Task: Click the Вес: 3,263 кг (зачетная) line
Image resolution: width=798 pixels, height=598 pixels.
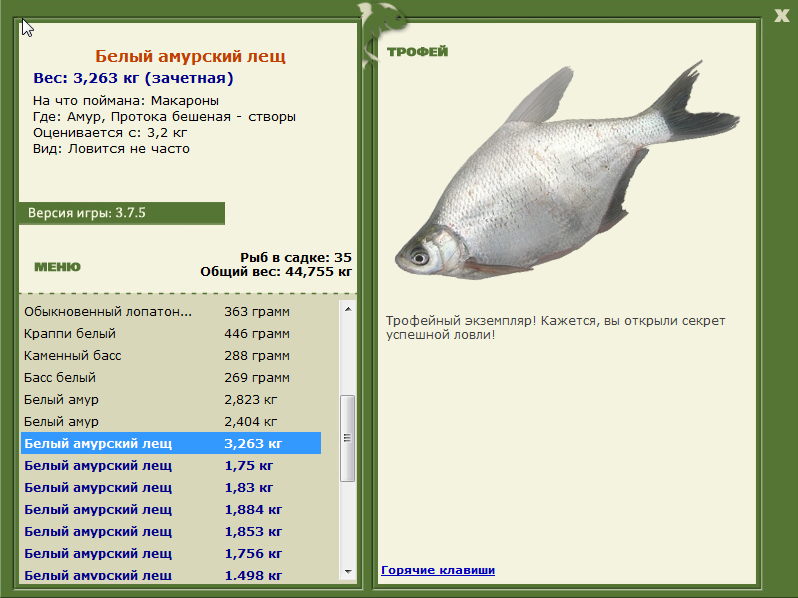Action: click(133, 78)
